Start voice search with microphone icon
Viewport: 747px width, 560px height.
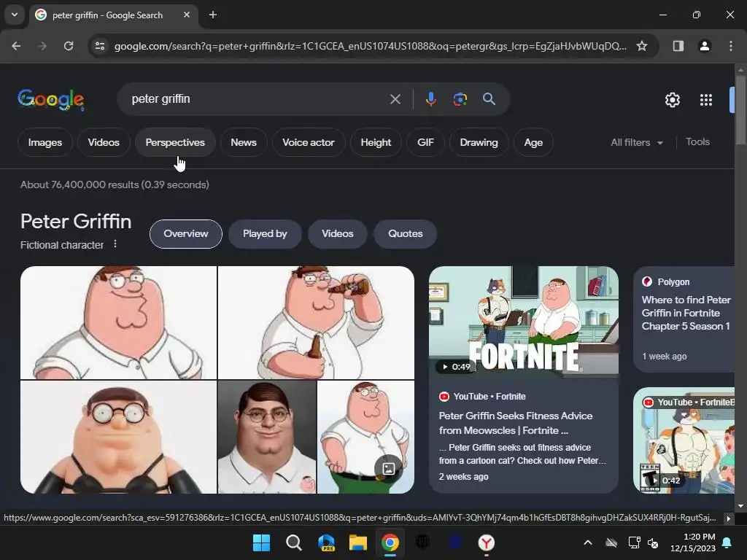point(430,99)
